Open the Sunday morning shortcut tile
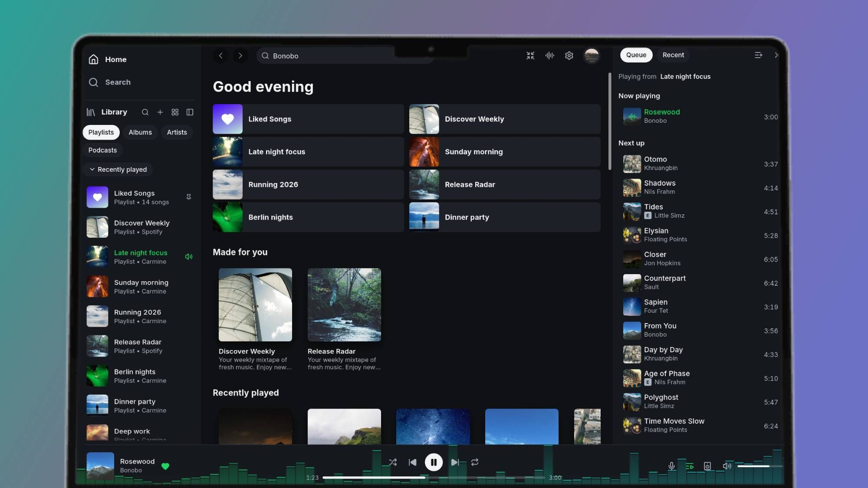Viewport: 868px width, 488px height. pos(505,152)
